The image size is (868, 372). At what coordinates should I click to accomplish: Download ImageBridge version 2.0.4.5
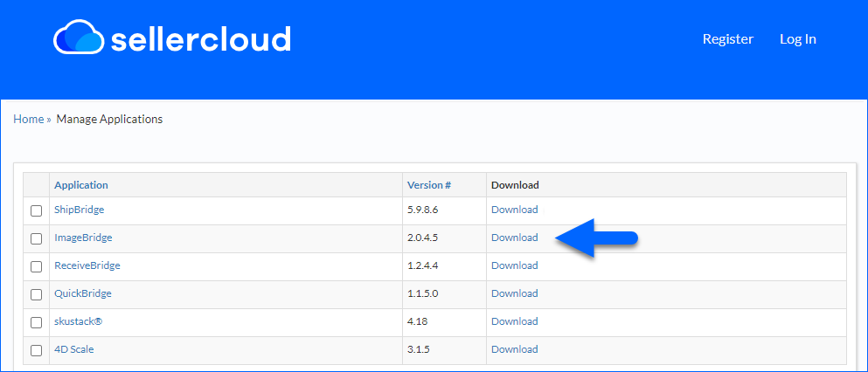(x=514, y=238)
